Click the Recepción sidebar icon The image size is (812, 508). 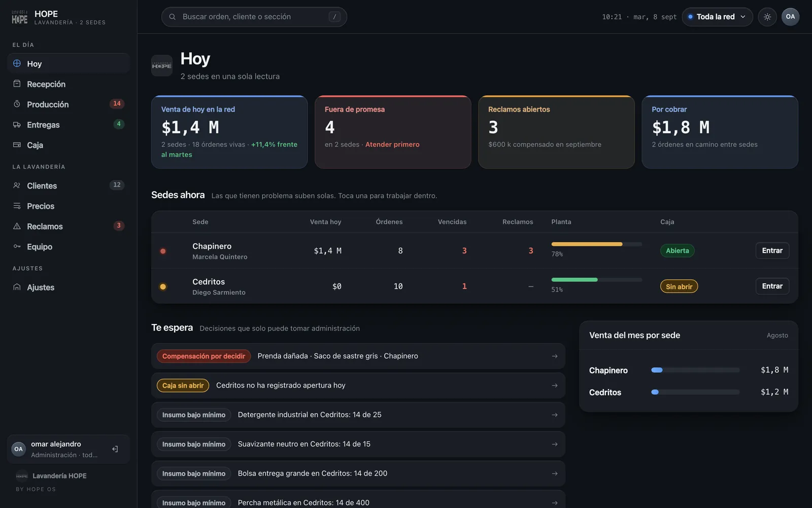(x=17, y=84)
